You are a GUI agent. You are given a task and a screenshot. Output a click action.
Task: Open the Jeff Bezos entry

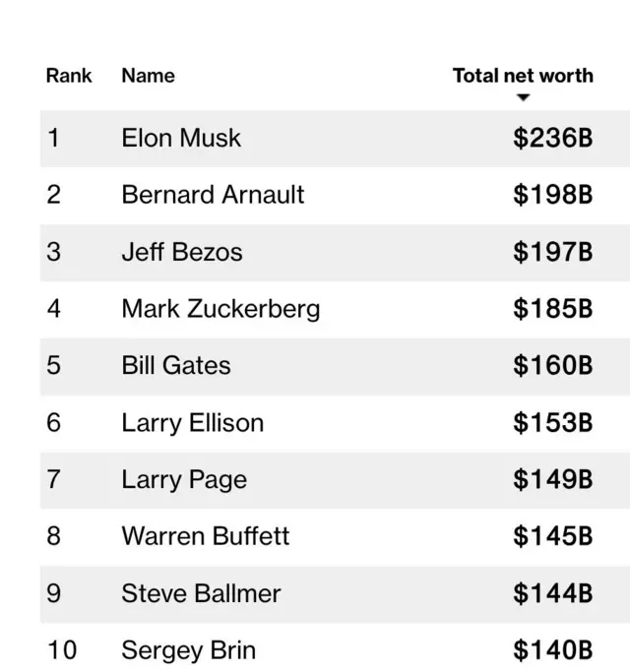[x=181, y=252]
